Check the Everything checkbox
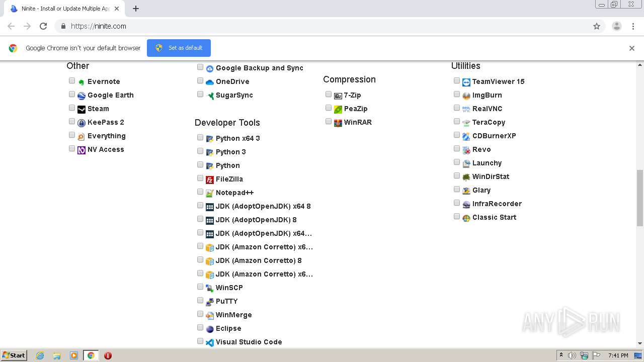Image resolution: width=644 pixels, height=362 pixels. (x=72, y=135)
